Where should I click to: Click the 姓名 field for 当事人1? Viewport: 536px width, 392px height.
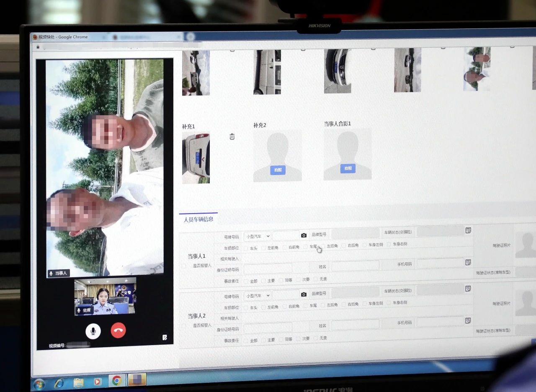(x=356, y=266)
